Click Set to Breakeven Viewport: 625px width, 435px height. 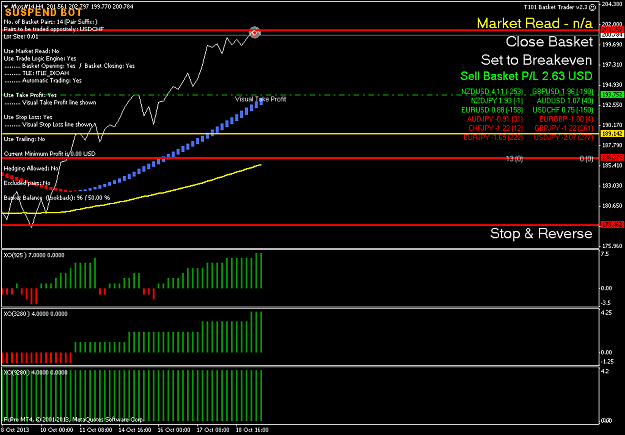pyautogui.click(x=537, y=60)
